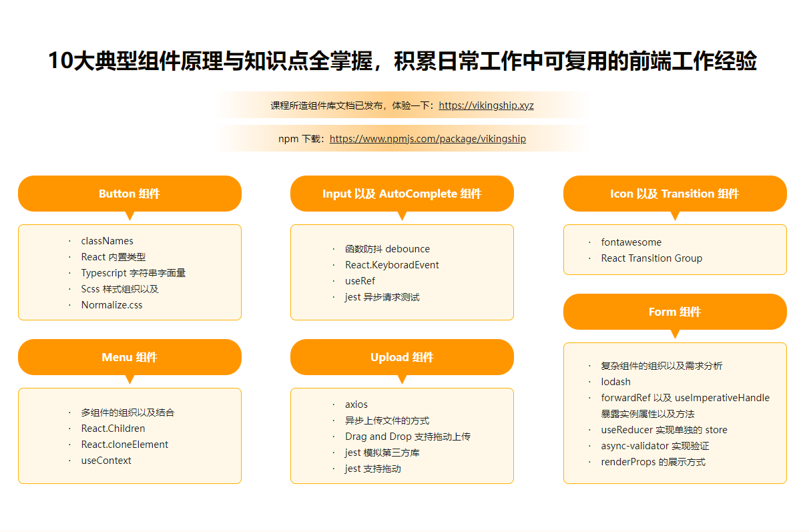
Task: Click the React Transition Group entry
Action: tap(651, 258)
